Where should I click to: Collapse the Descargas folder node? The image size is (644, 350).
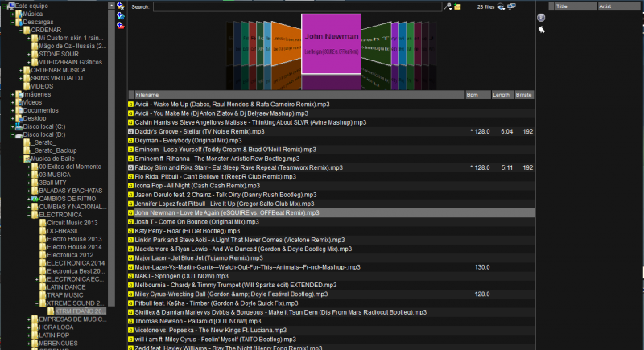click(12, 23)
